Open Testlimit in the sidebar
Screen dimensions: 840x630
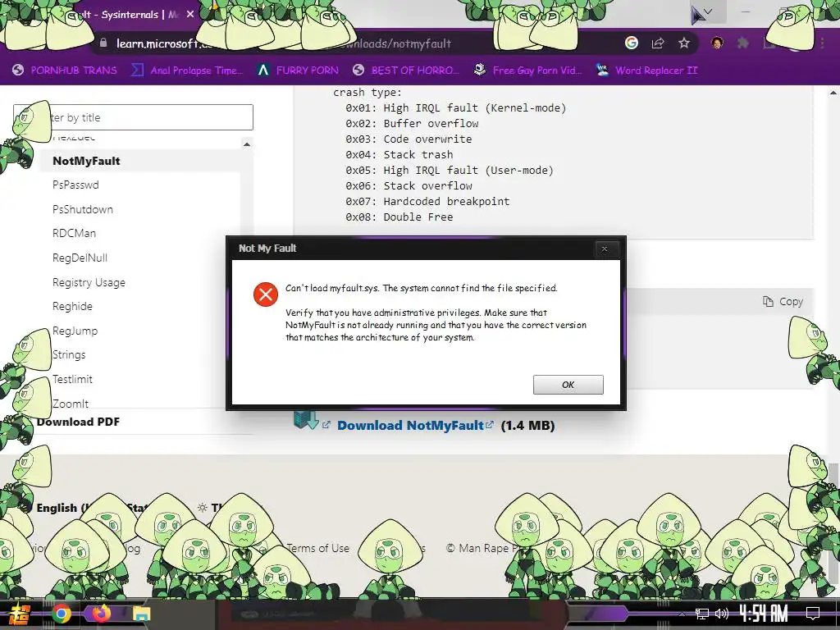(x=72, y=379)
